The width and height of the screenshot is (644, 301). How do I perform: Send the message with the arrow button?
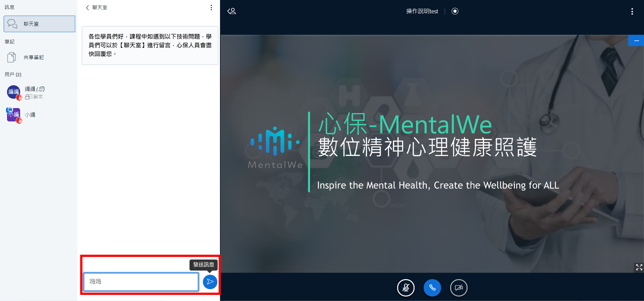point(210,282)
